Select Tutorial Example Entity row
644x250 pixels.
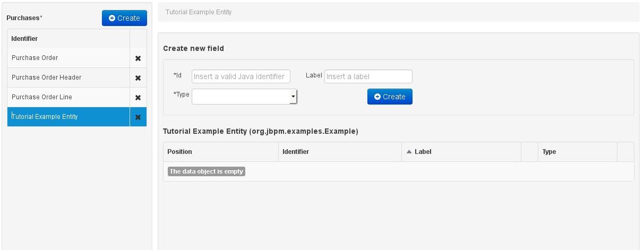pos(45,117)
